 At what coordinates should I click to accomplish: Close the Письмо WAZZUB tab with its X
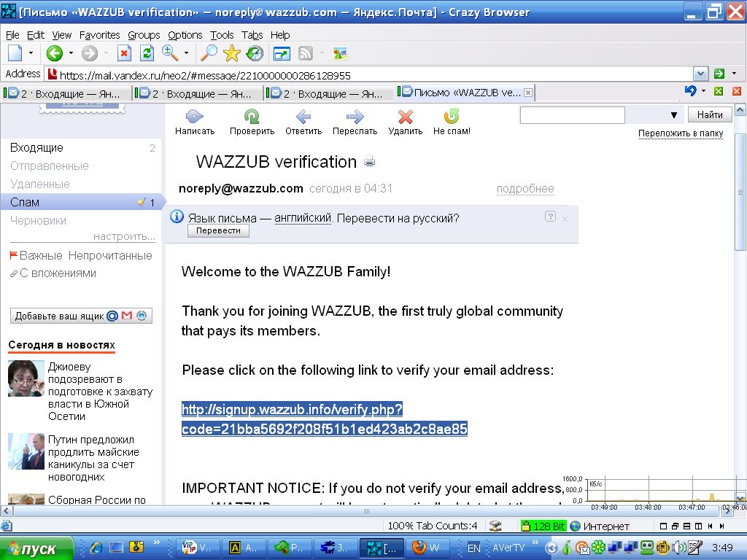(x=528, y=93)
